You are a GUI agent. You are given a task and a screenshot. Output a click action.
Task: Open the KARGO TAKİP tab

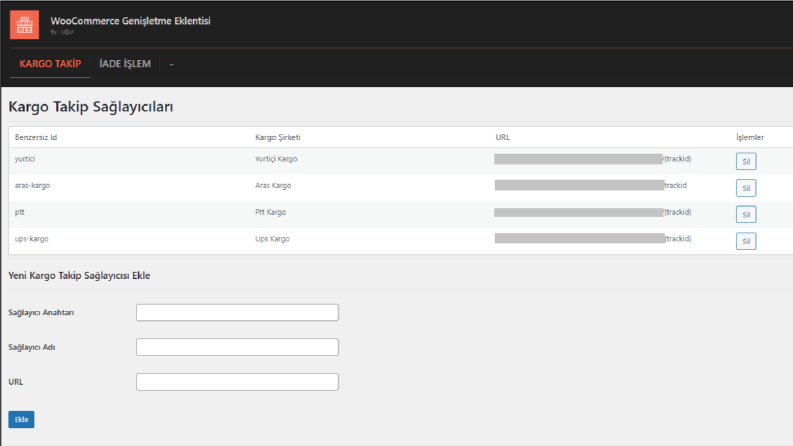click(50, 64)
